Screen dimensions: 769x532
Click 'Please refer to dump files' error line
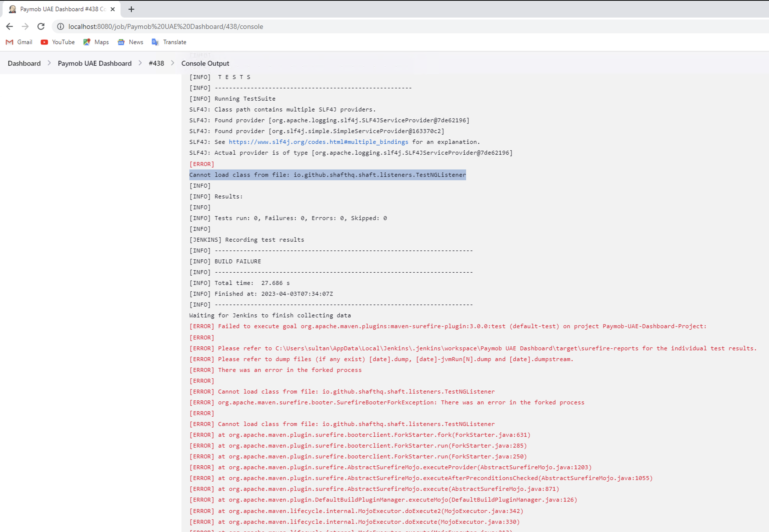click(381, 359)
